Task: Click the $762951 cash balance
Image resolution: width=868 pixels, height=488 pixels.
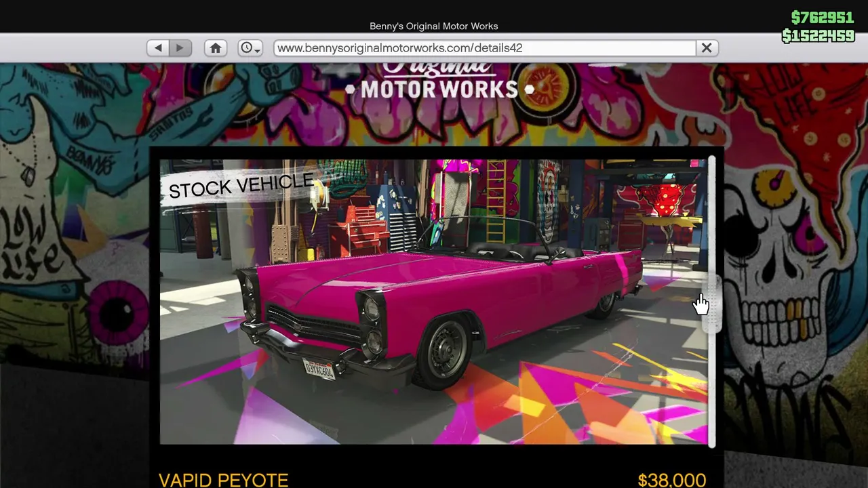Action: tap(822, 18)
